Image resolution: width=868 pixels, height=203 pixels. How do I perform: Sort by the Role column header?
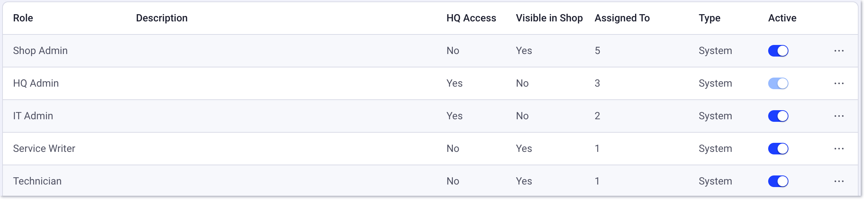pos(23,18)
